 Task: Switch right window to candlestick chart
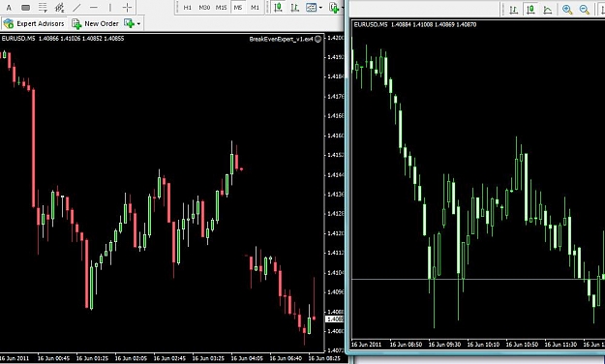point(530,10)
